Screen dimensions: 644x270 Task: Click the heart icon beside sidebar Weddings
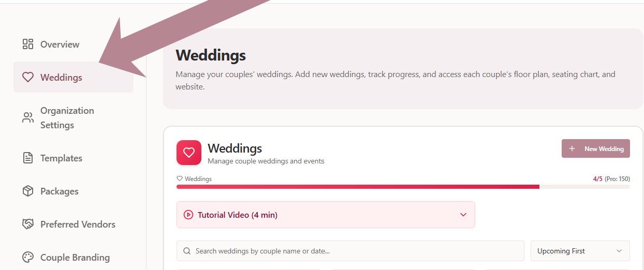click(x=28, y=78)
